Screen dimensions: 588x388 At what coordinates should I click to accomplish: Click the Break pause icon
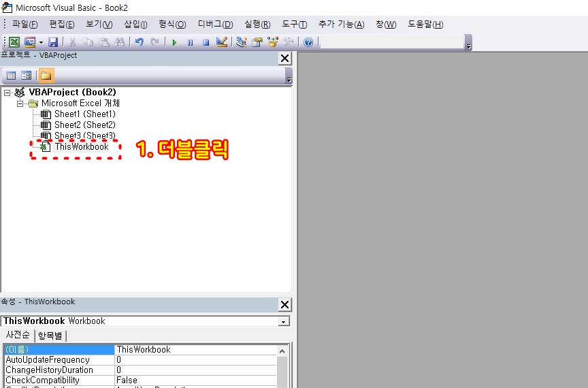point(190,42)
